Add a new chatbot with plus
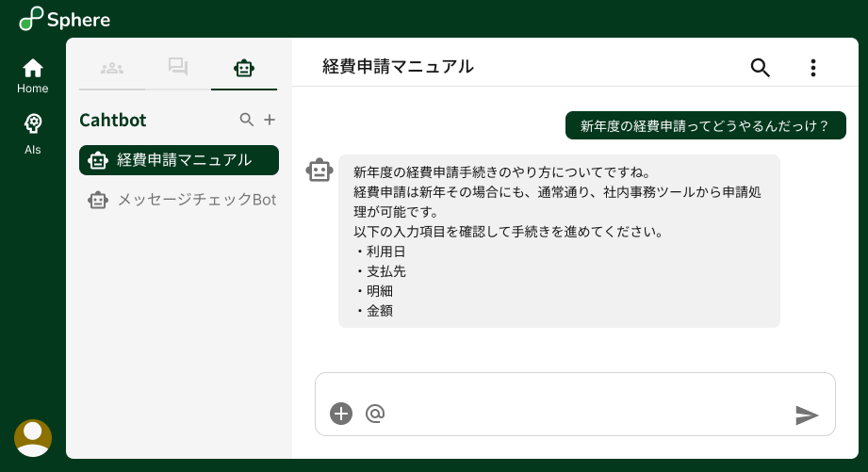This screenshot has height=472, width=868. pos(270,120)
